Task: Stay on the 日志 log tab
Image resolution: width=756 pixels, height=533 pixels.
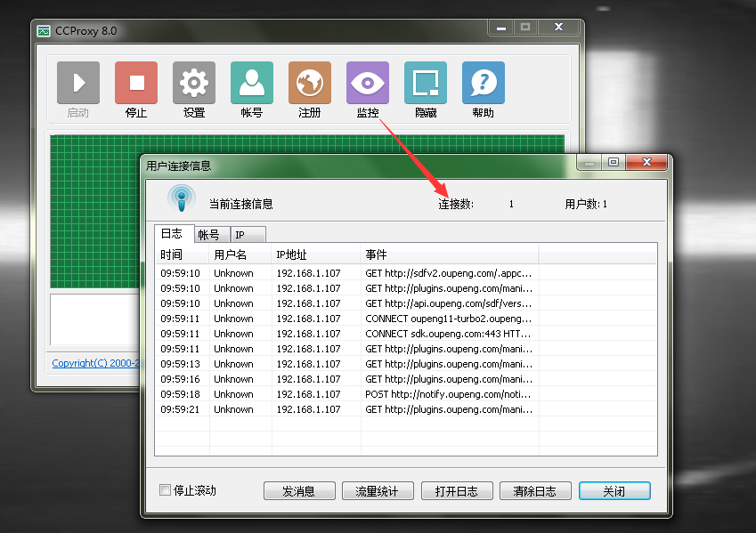Action: [x=174, y=234]
